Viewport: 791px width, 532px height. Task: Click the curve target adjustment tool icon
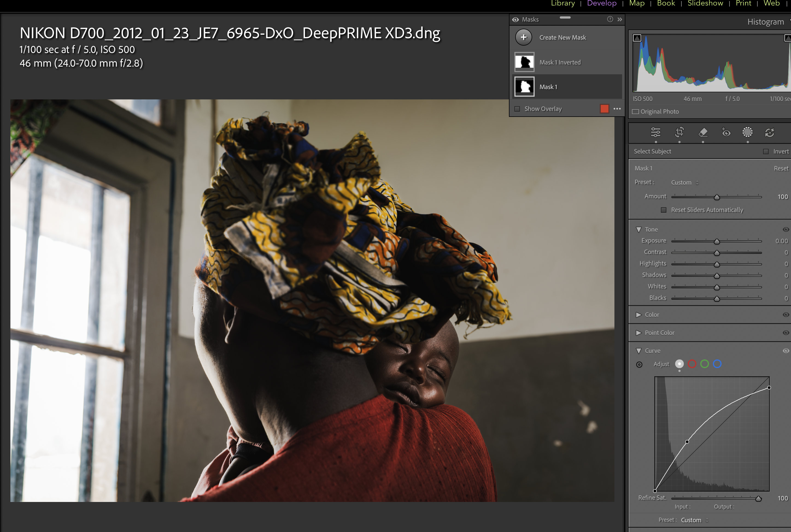click(639, 364)
